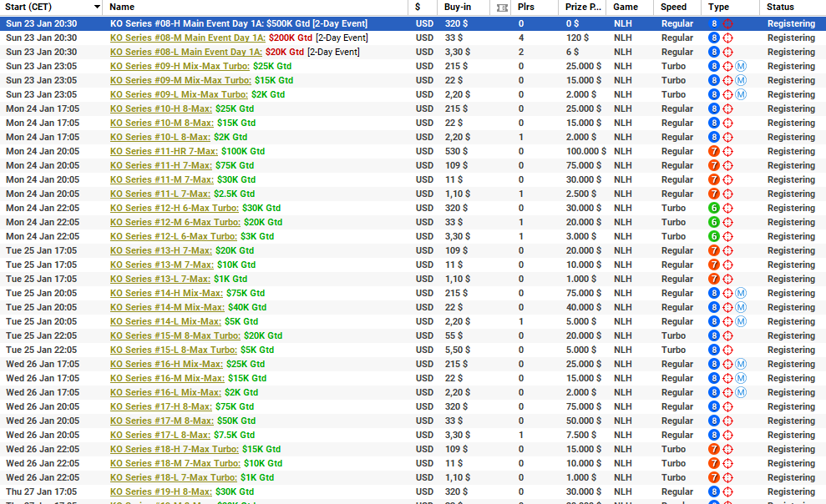Open KO Series #08-L Main Event Day 1A link
Image resolution: width=826 pixels, height=504 pixels.
pos(186,52)
